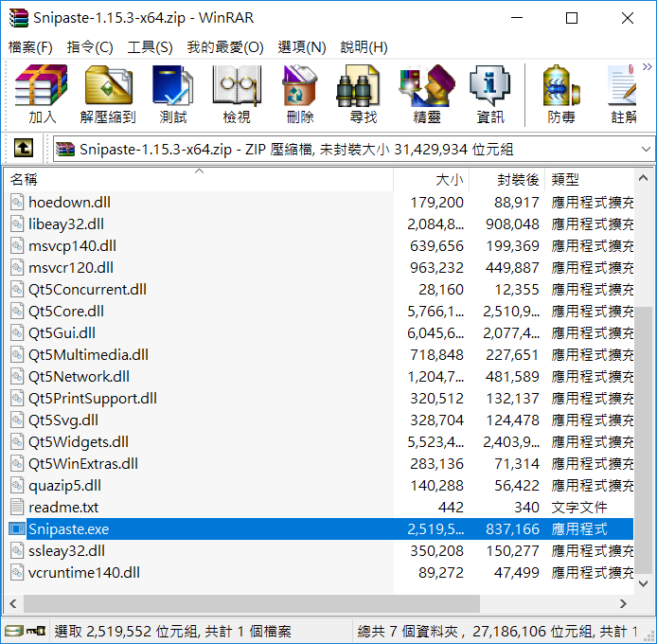Select Qt5Network.dll file
This screenshot has height=644, width=657.
coord(79,377)
